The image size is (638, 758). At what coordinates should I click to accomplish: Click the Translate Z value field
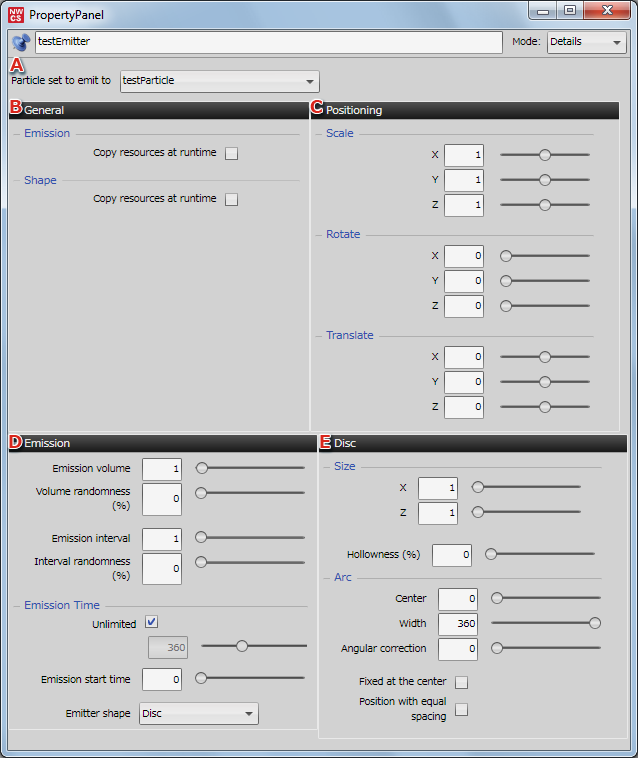coord(463,407)
